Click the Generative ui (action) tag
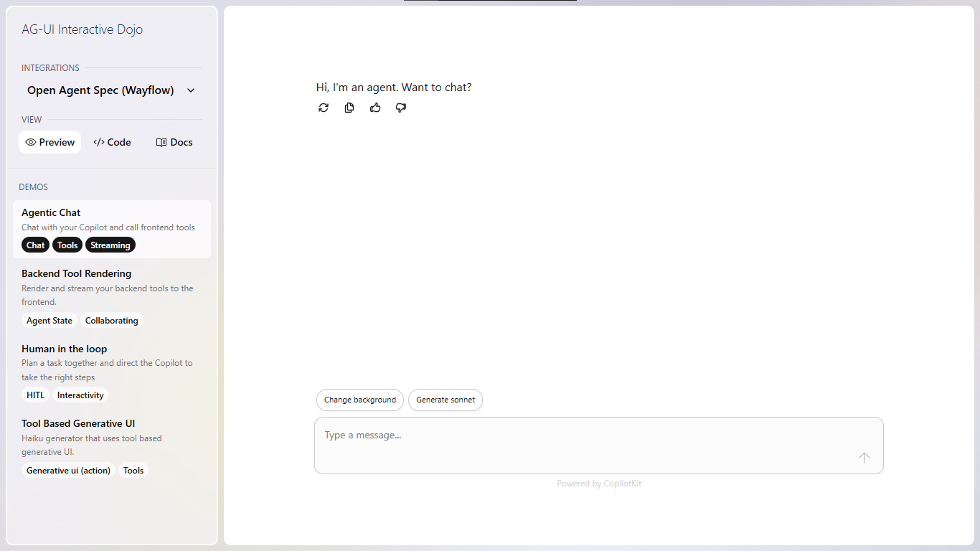Image resolution: width=980 pixels, height=551 pixels. click(x=68, y=471)
